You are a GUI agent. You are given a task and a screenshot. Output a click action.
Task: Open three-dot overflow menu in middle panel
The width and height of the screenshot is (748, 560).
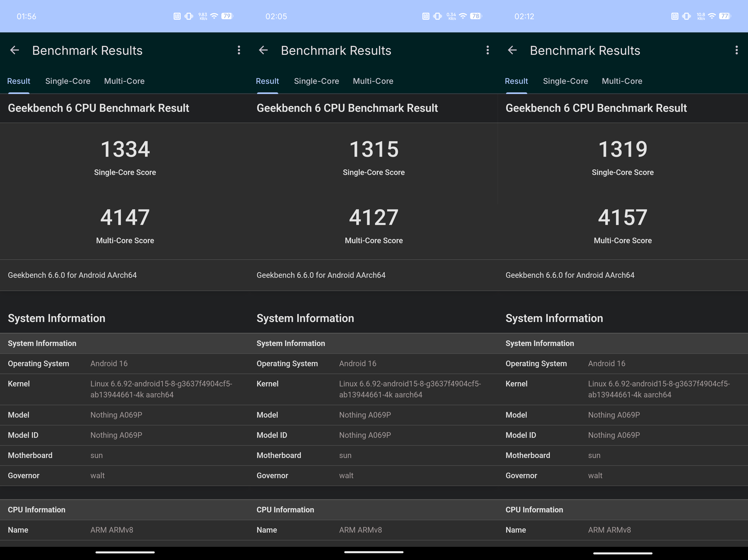pos(487,50)
